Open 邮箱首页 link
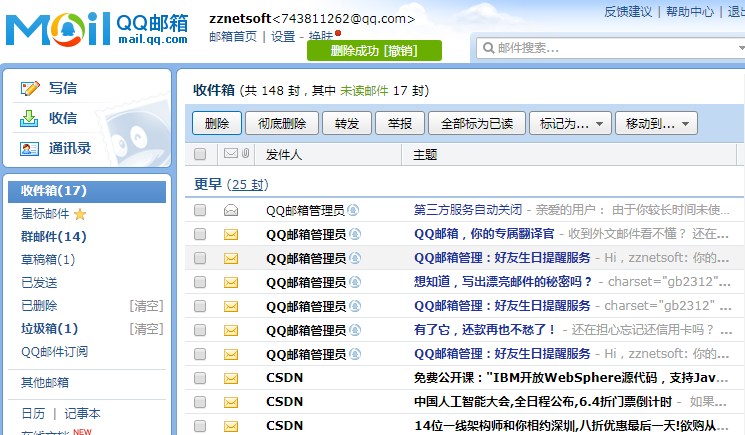Viewport: 745px width, 435px height. [x=233, y=36]
